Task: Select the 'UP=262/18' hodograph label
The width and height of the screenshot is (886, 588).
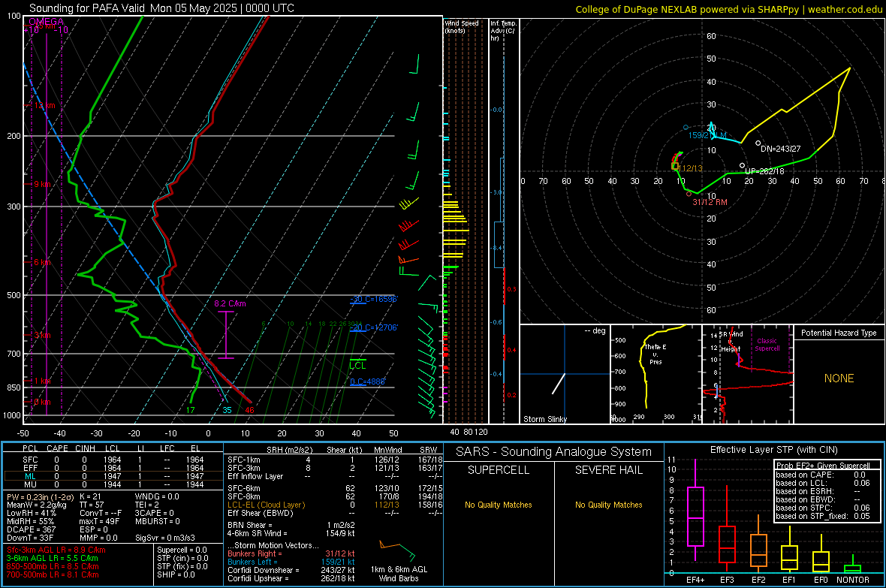Action: (764, 171)
